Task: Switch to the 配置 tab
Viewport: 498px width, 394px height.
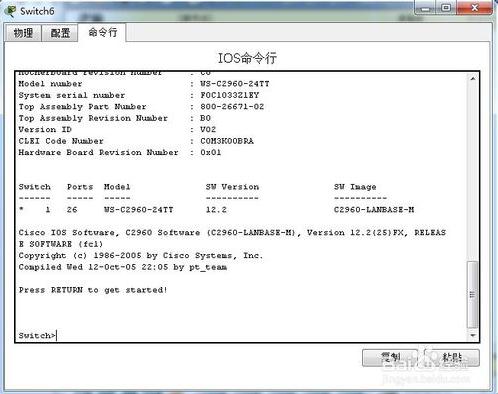Action: coord(60,33)
